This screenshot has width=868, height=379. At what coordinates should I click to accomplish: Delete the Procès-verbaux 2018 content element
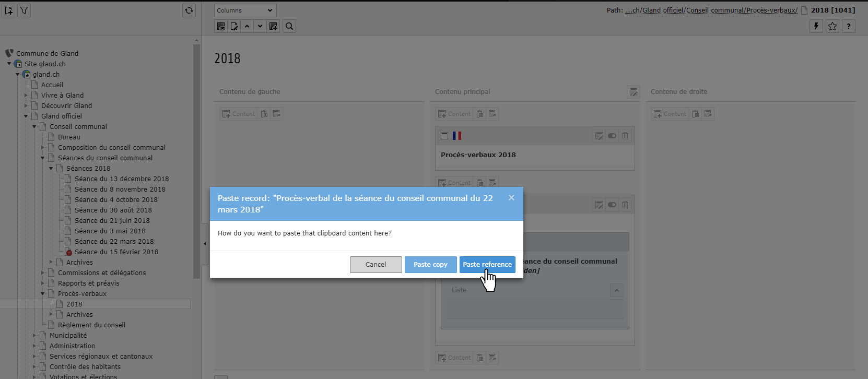point(625,136)
